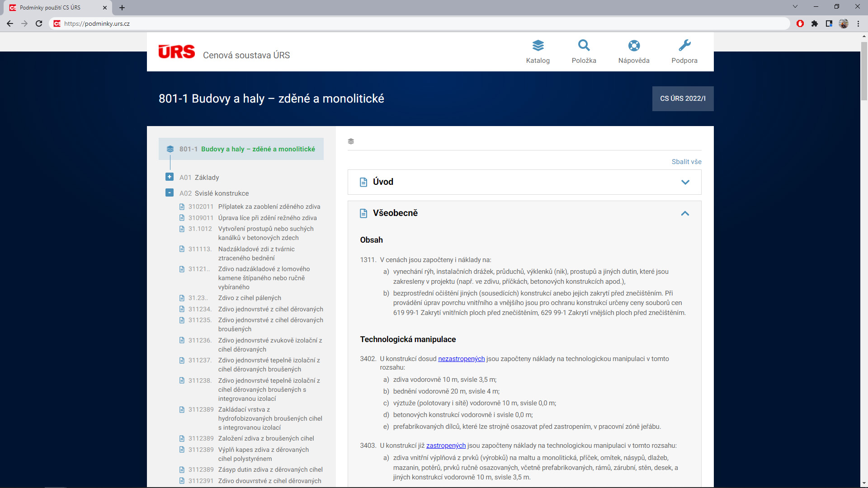
Task: Collapse the Všeobecně section chevron
Action: tap(685, 213)
